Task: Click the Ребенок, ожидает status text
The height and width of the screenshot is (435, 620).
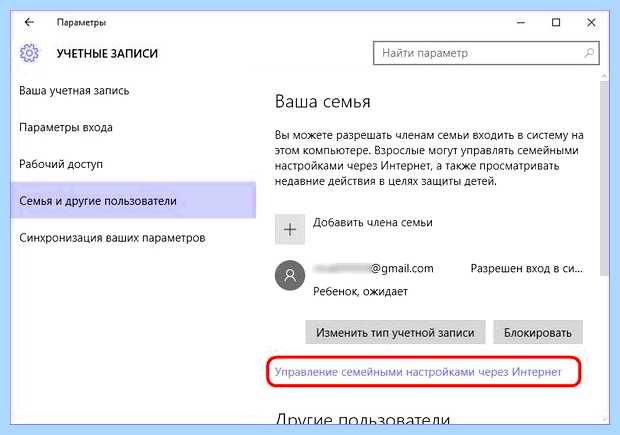Action: [360, 292]
